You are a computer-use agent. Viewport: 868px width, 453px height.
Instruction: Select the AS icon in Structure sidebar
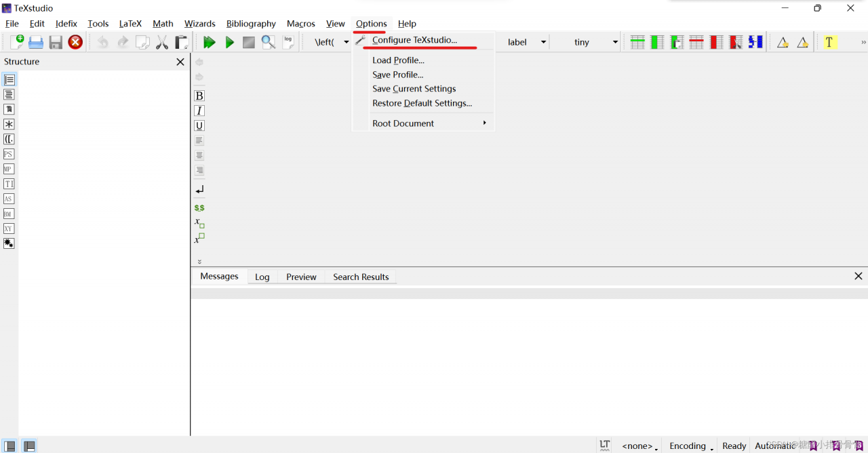(9, 199)
